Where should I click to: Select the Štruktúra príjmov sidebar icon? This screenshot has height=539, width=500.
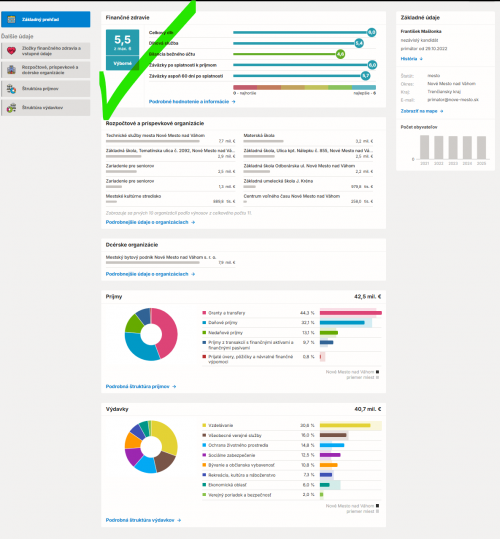[x=11, y=89]
